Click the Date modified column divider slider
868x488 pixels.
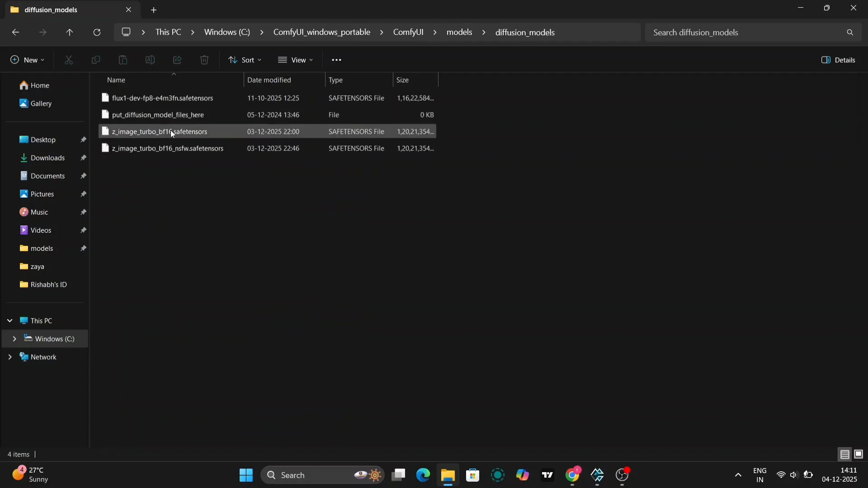tap(324, 80)
